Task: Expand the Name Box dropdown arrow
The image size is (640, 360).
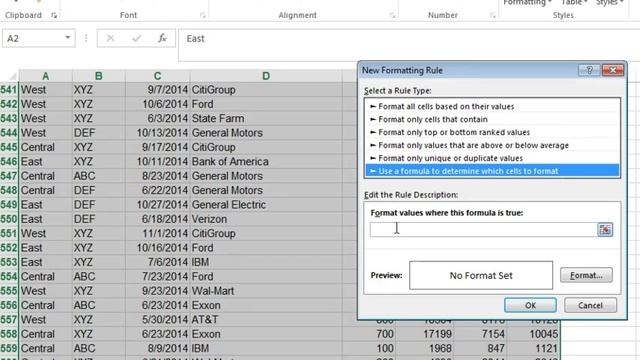Action: pyautogui.click(x=68, y=38)
